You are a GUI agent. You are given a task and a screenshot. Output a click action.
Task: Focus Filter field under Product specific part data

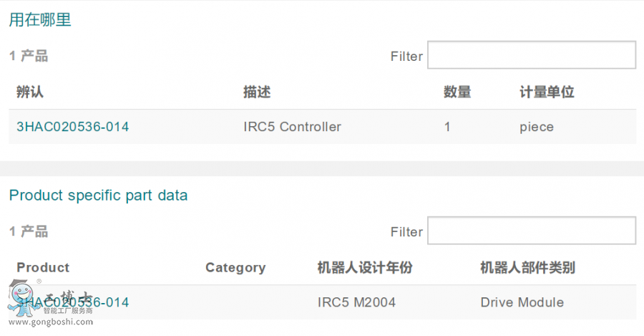[531, 231]
